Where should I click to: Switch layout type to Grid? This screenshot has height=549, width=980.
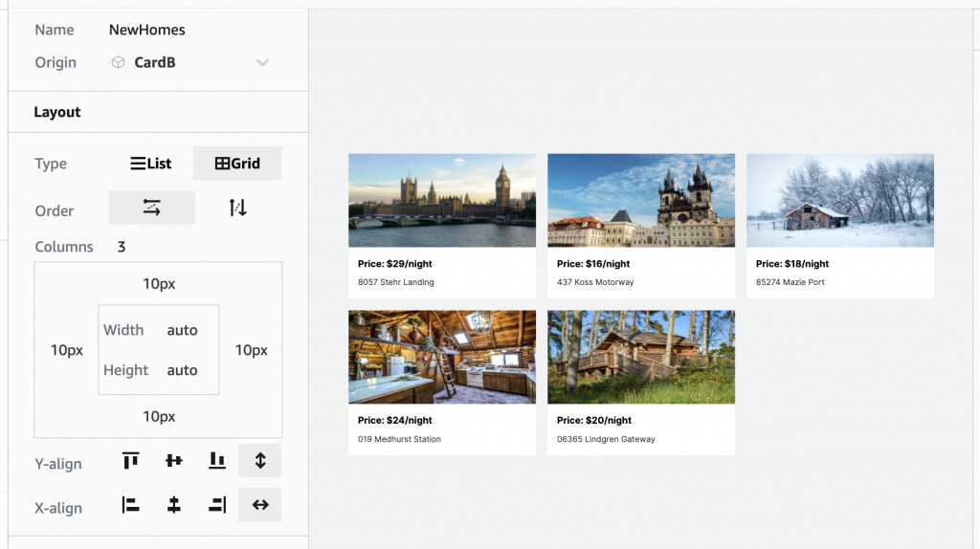pyautogui.click(x=237, y=164)
